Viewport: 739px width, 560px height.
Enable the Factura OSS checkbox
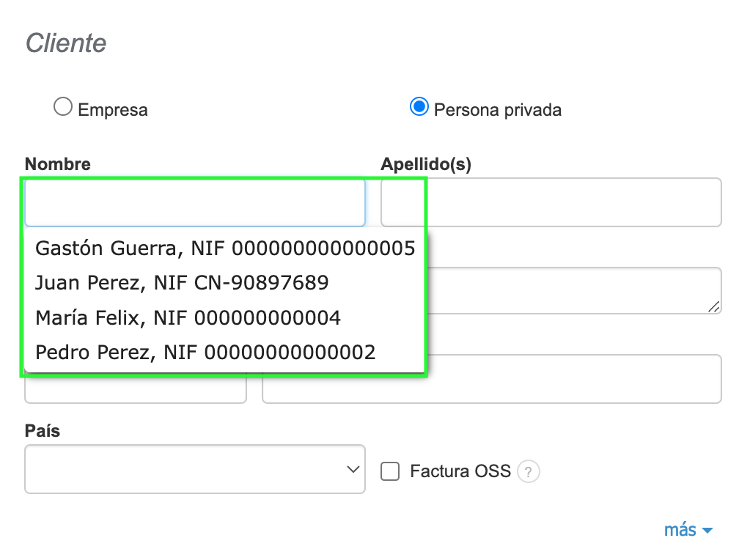point(390,471)
